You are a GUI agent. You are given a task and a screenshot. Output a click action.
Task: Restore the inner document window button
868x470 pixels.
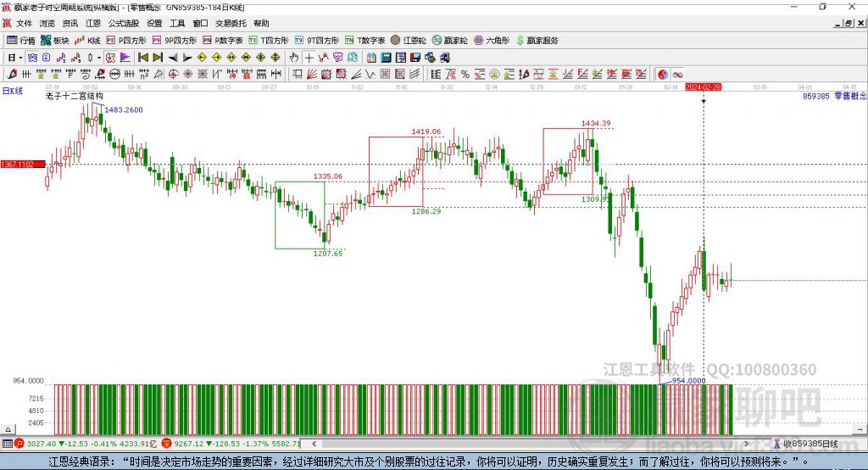pos(849,23)
